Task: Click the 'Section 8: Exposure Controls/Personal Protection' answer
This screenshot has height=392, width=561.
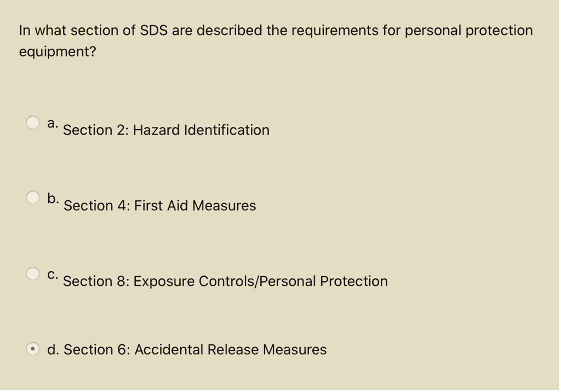Action: 225,281
